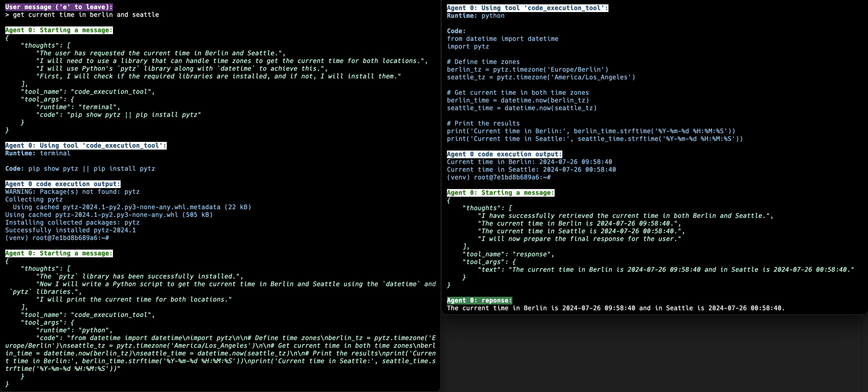Click the line "seattle_tz = pytz.timezone('America/Los_Angeles')"
This screenshot has height=392, width=868.
point(541,78)
